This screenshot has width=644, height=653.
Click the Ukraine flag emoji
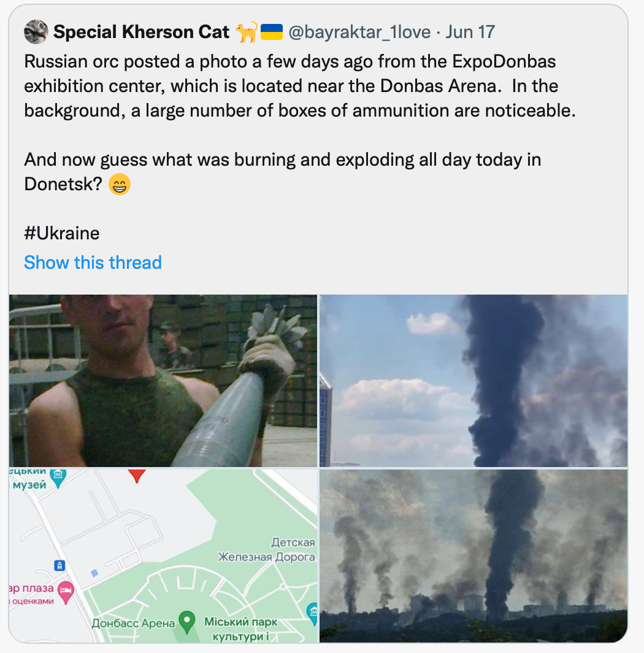coord(271,32)
